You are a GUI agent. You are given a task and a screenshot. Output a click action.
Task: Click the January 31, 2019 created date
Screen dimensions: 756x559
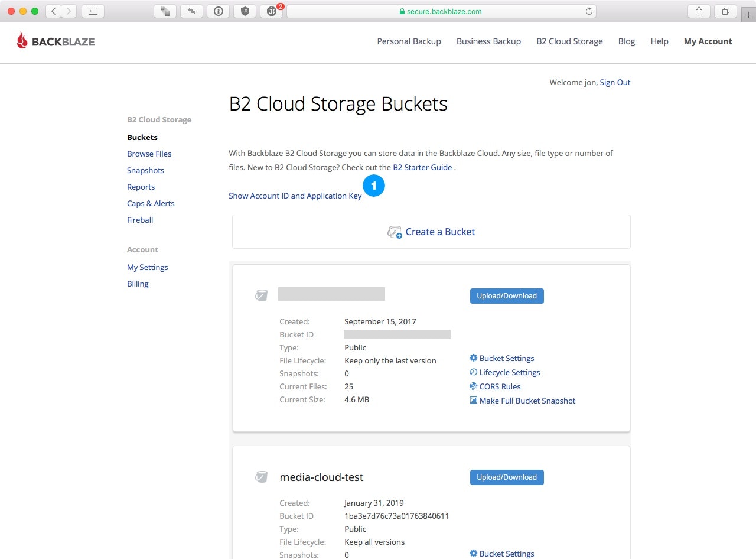coord(374,503)
